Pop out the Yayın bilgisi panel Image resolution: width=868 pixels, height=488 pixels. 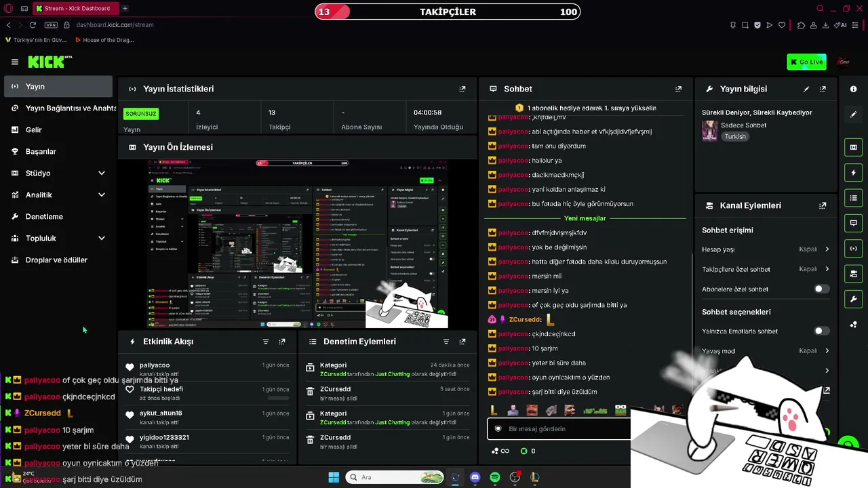[x=823, y=89]
